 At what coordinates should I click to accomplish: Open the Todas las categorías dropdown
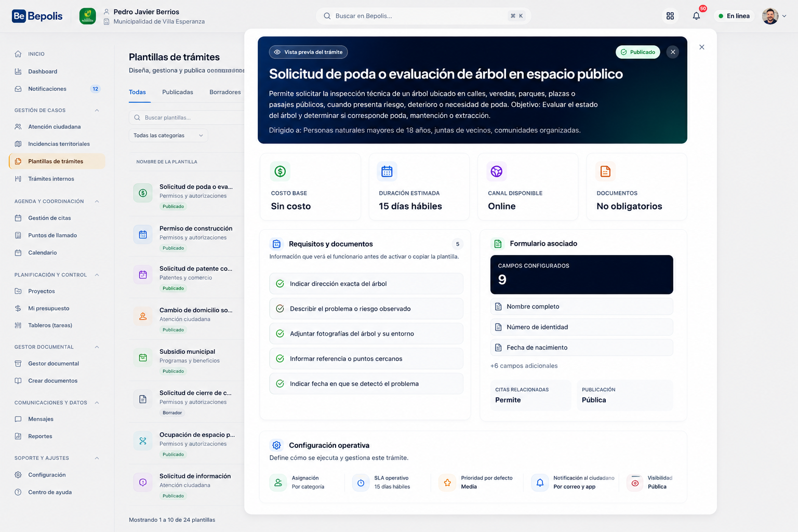click(168, 136)
